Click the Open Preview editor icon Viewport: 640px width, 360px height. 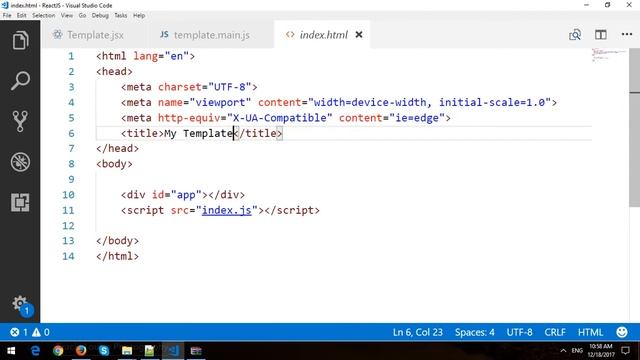point(575,35)
